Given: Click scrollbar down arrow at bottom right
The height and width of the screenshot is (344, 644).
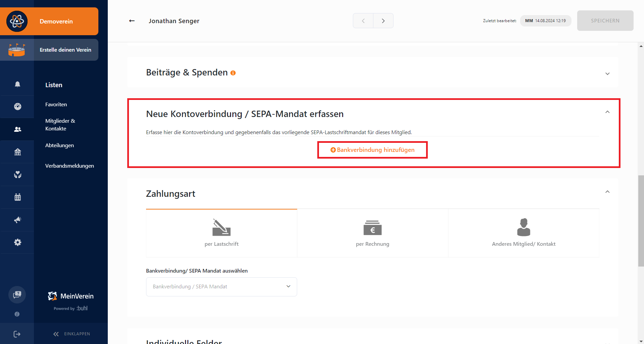Looking at the screenshot, I should [641, 341].
